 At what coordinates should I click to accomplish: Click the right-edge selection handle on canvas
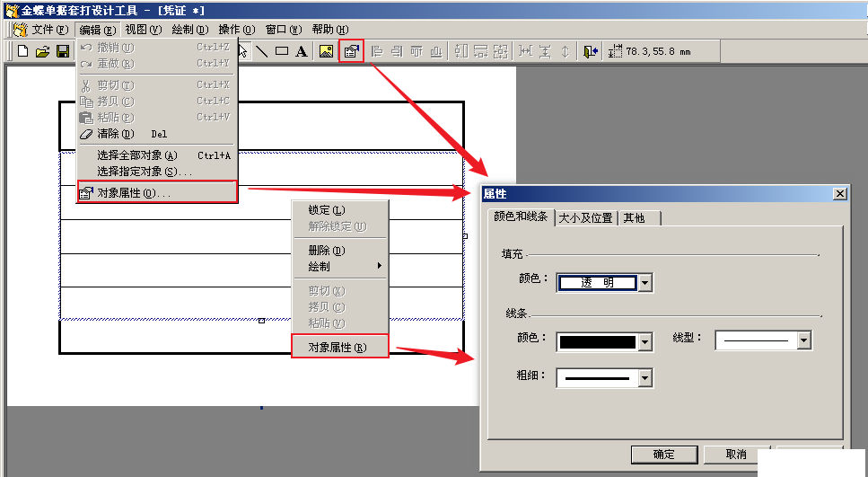[465, 236]
